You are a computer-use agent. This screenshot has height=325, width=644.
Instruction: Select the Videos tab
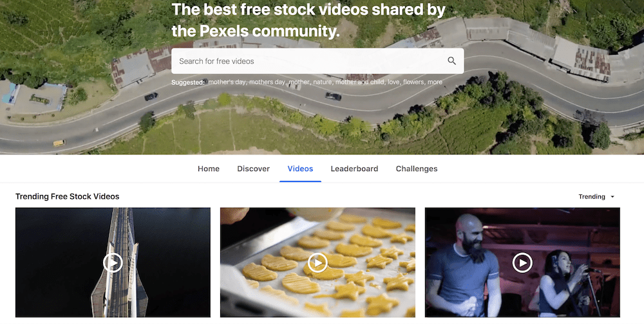pos(300,169)
